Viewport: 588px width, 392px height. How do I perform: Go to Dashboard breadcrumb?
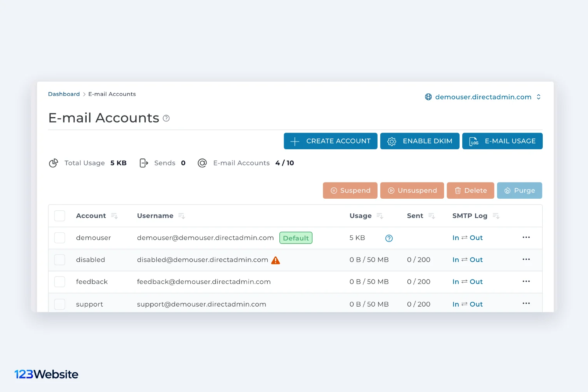tap(64, 94)
